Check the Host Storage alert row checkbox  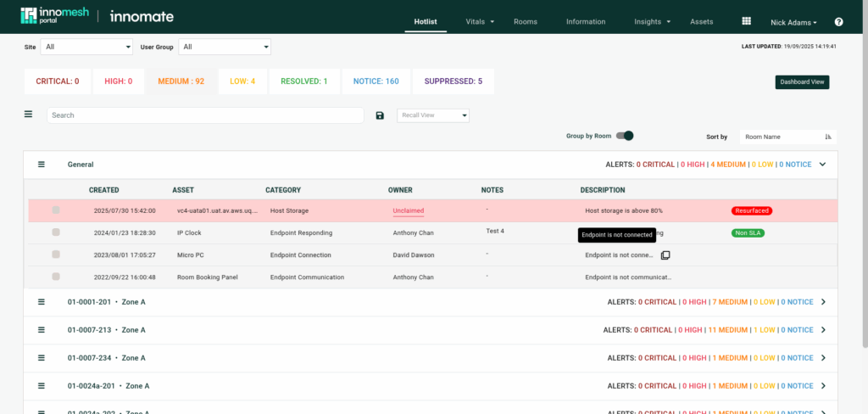coord(56,210)
